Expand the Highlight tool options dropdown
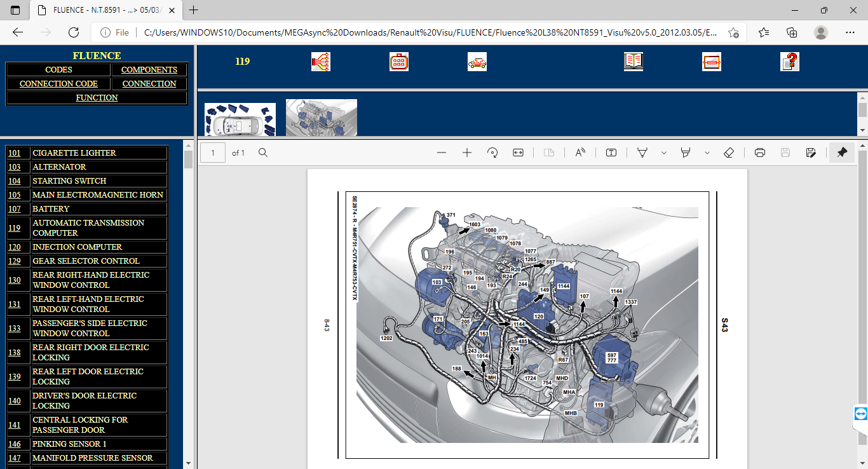Image resolution: width=868 pixels, height=469 pixels. [707, 153]
